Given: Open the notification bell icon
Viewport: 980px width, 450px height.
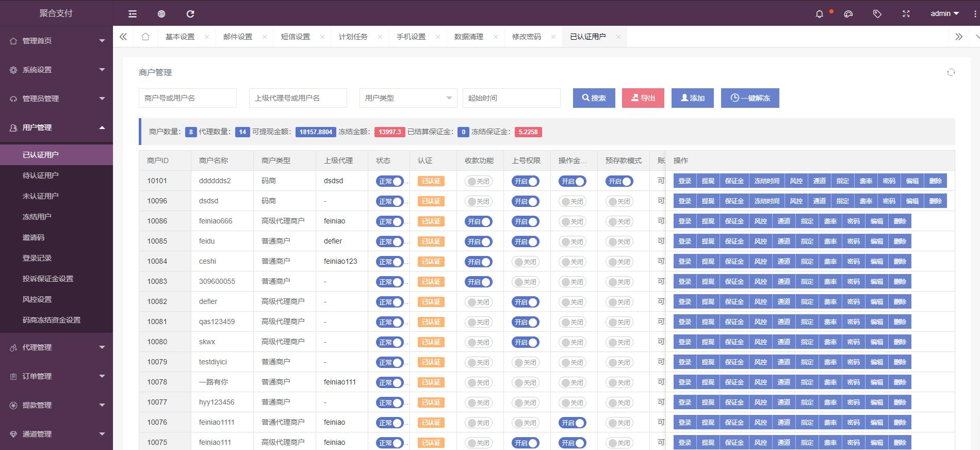Looking at the screenshot, I should [819, 14].
